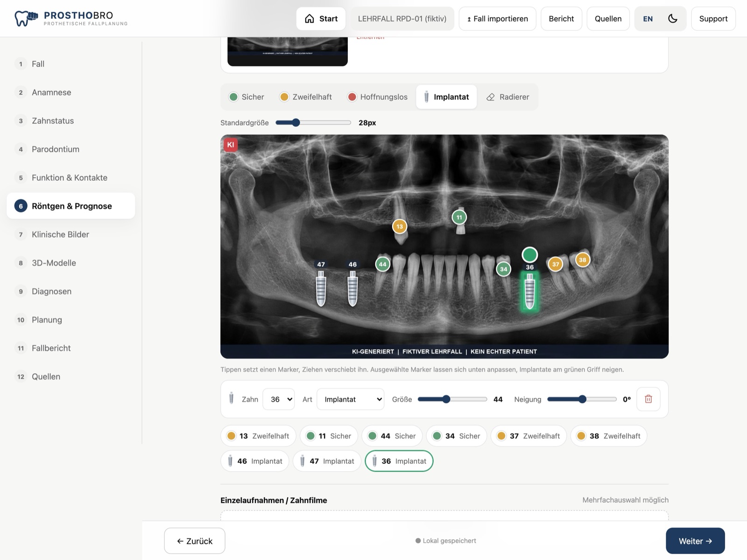The width and height of the screenshot is (747, 560).
Task: Select the 13 Zweifelhaft chip
Action: pos(258,436)
